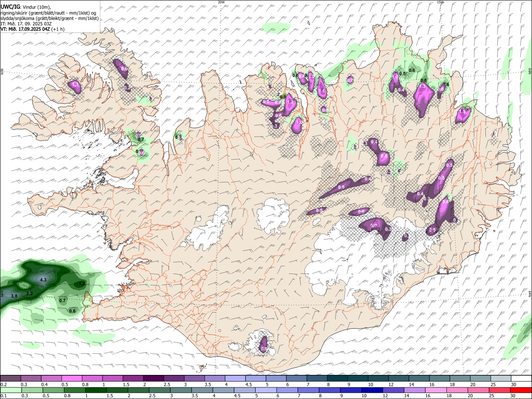The width and height of the screenshot is (532, 399).
Task: Click the 0.1 label starting the rain legend
Action: coord(4,396)
